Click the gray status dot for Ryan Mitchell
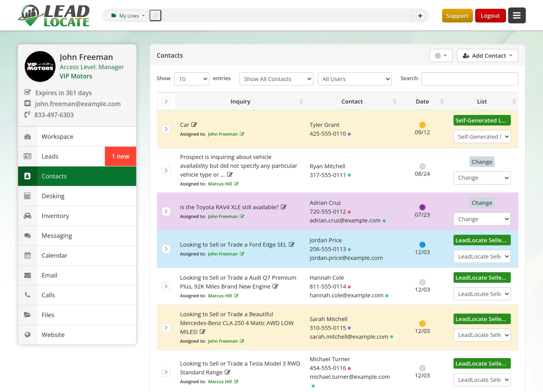Viewport: 543px width, 392px height. tap(423, 166)
